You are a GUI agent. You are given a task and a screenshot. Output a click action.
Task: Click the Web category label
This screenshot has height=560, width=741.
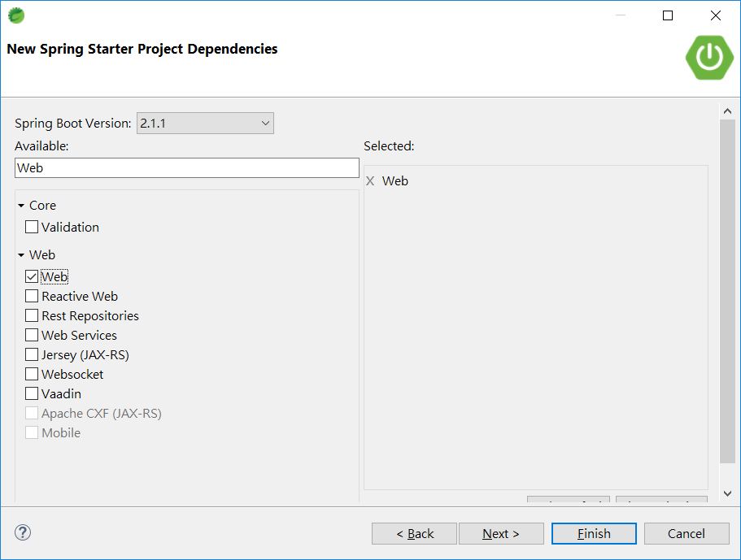coord(42,255)
